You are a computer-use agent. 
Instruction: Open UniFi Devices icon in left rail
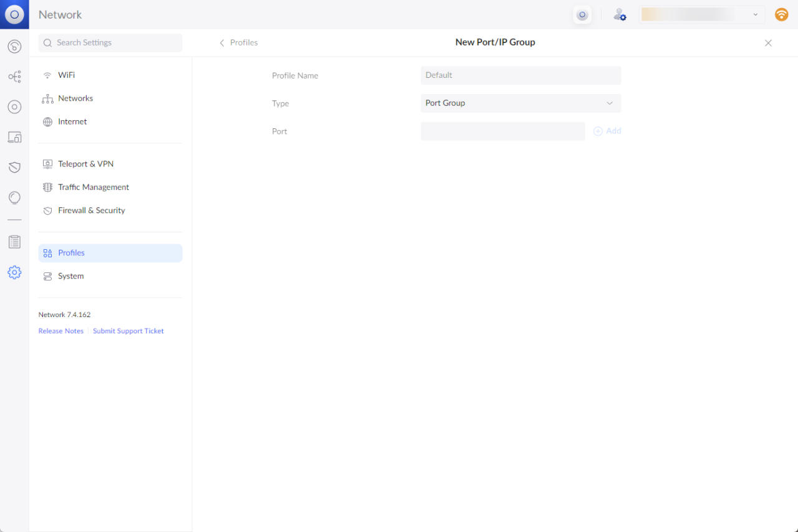(14, 107)
